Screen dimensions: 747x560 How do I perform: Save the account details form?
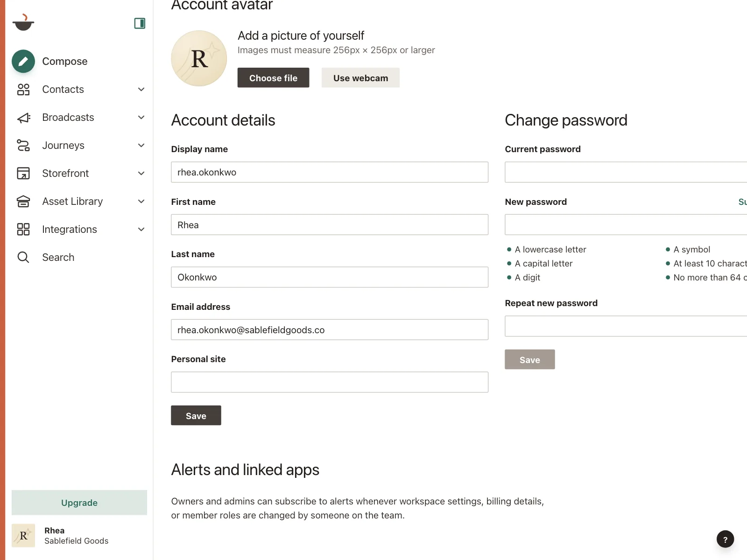tap(196, 415)
